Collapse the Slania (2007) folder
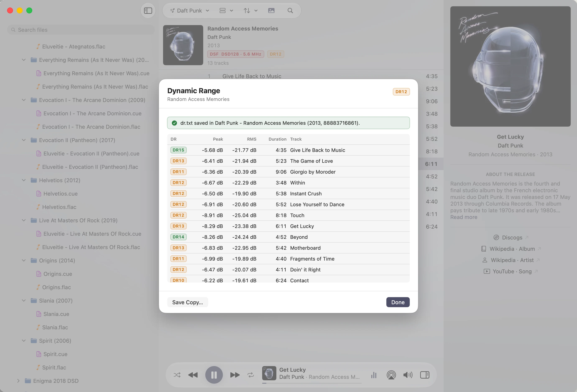Screen dimensions: 577x392 click(x=24, y=300)
